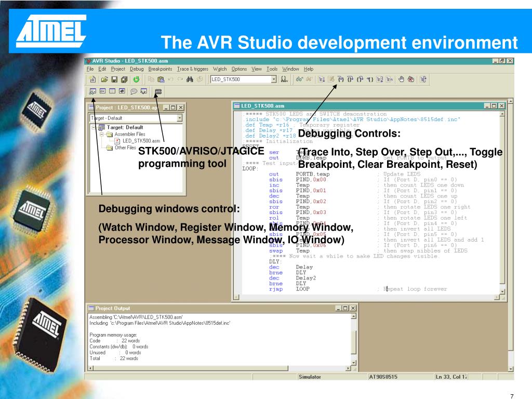The height and width of the screenshot is (399, 532).
Task: Open the Edit menu
Action: (102, 69)
